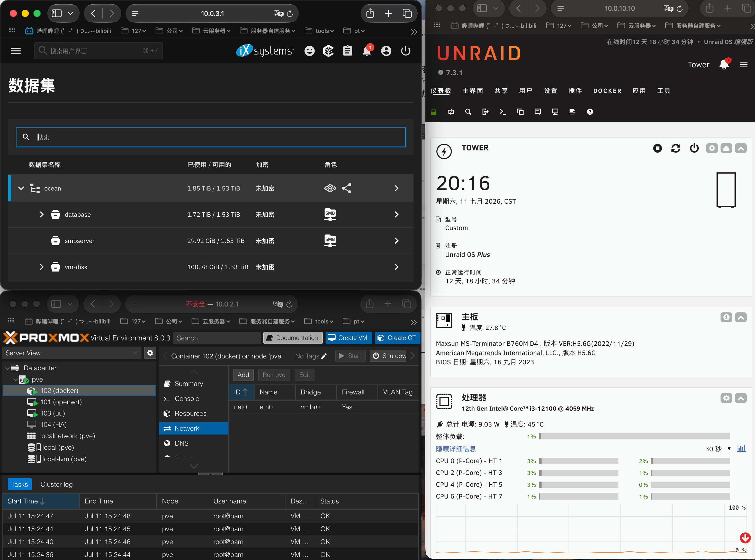Click the Create VM button
This screenshot has height=560, width=755.
[348, 338]
